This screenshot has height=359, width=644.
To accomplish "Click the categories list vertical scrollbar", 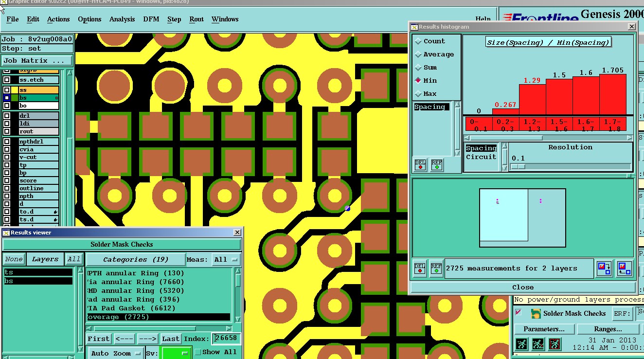I will 238,295.
